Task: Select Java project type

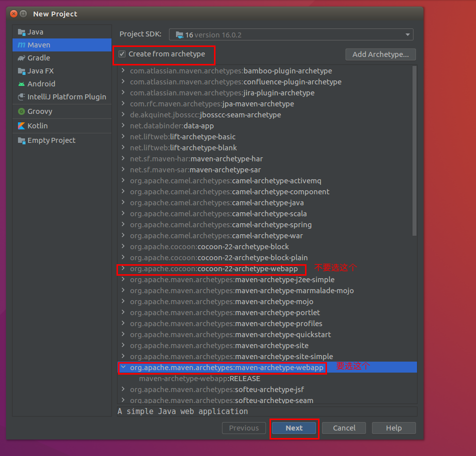Action: pos(62,32)
